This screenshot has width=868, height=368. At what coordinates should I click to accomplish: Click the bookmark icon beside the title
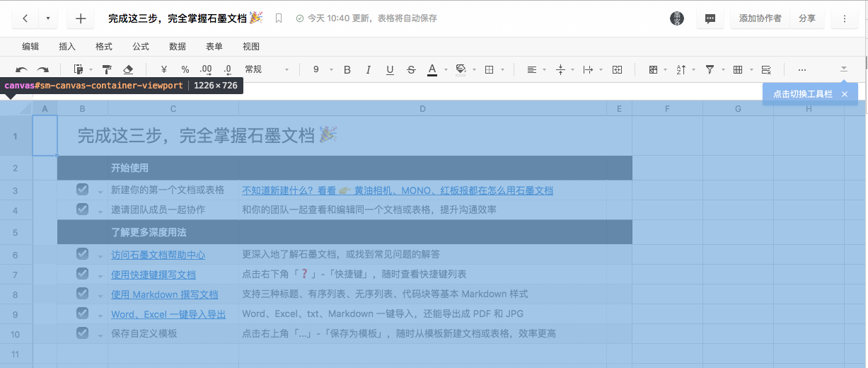click(279, 18)
